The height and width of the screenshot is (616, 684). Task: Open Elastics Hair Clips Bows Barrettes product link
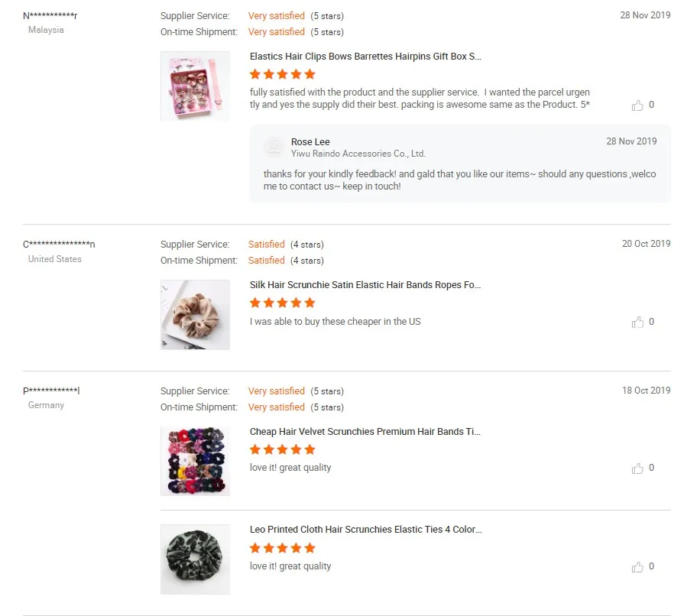(365, 57)
